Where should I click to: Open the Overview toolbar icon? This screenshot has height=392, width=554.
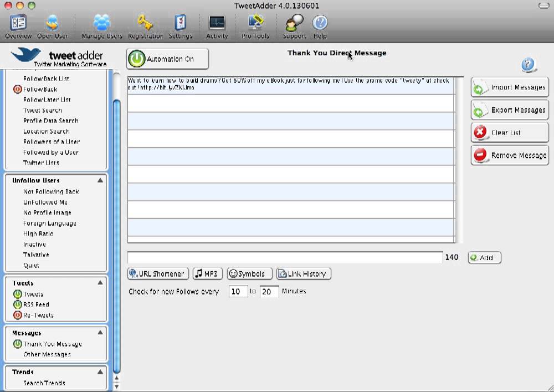[18, 27]
